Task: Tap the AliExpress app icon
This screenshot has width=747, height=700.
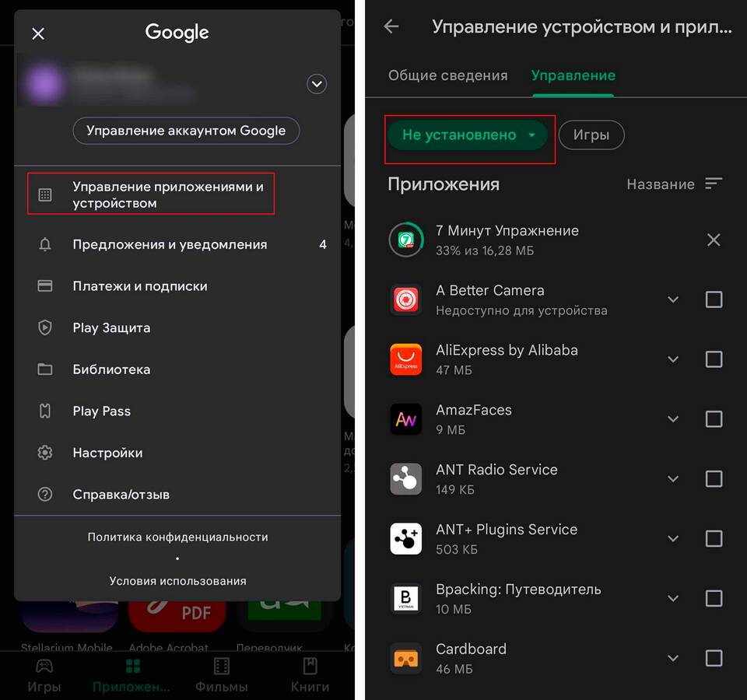Action: (406, 359)
